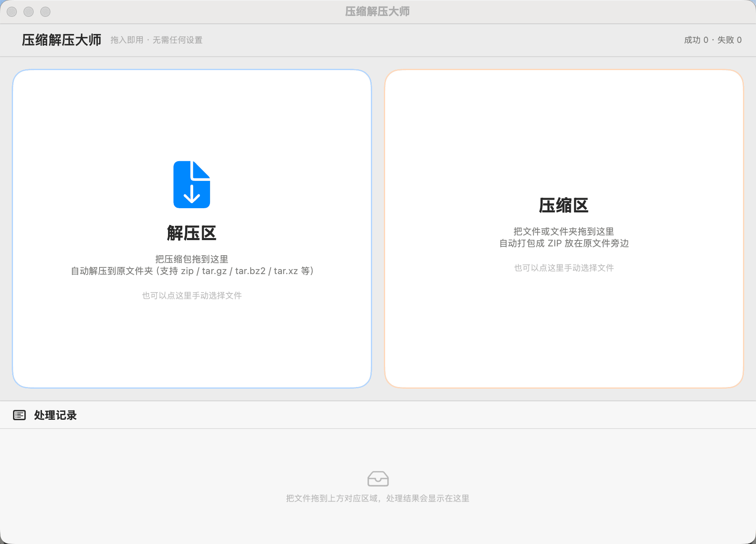Click the 处理记录 list icon
The image size is (756, 544).
tap(19, 415)
